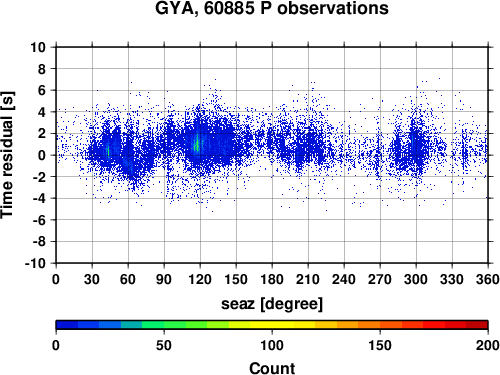The image size is (500, 375).
Task: Click the dark red end of the colorbar
Action: click(477, 325)
